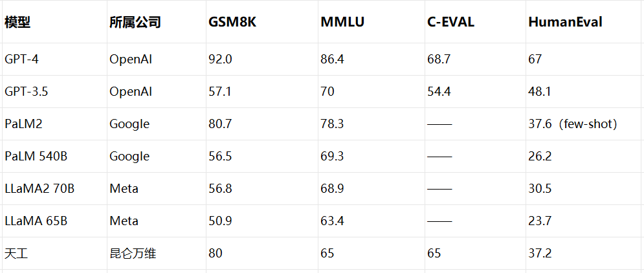Select the 昆仑万维 company cell
The width and height of the screenshot is (644, 273).
pos(133,254)
